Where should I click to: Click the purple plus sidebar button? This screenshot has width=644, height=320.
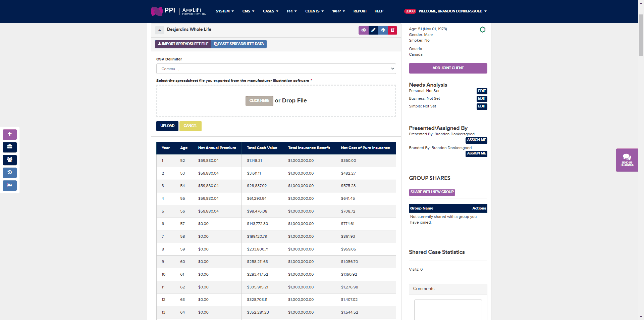pyautogui.click(x=10, y=134)
